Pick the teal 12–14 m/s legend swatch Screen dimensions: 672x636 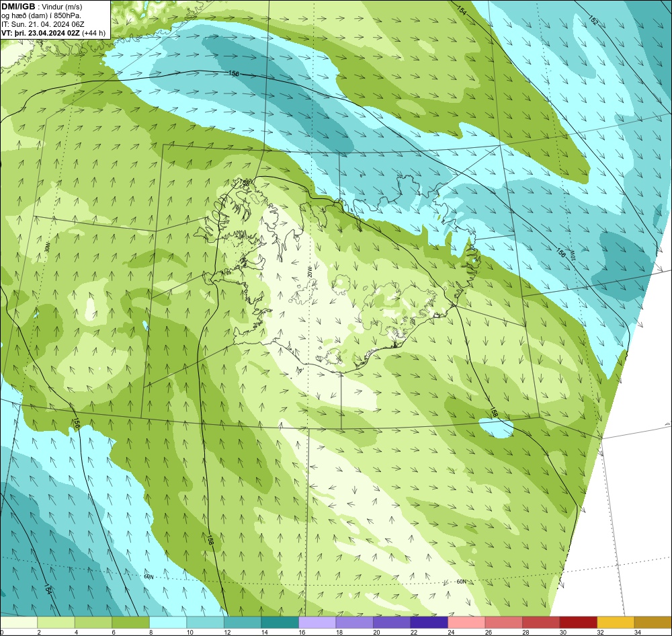[x=243, y=622]
